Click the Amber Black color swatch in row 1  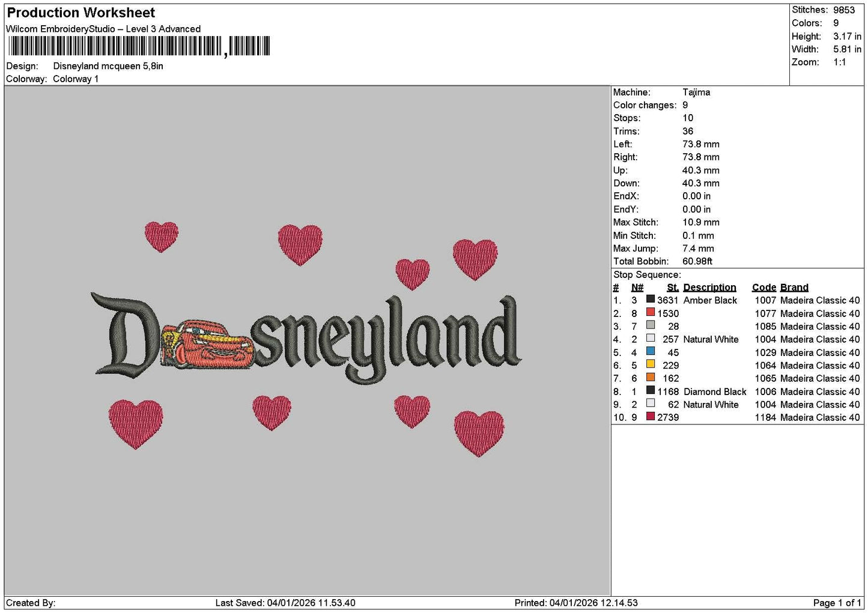coord(651,299)
